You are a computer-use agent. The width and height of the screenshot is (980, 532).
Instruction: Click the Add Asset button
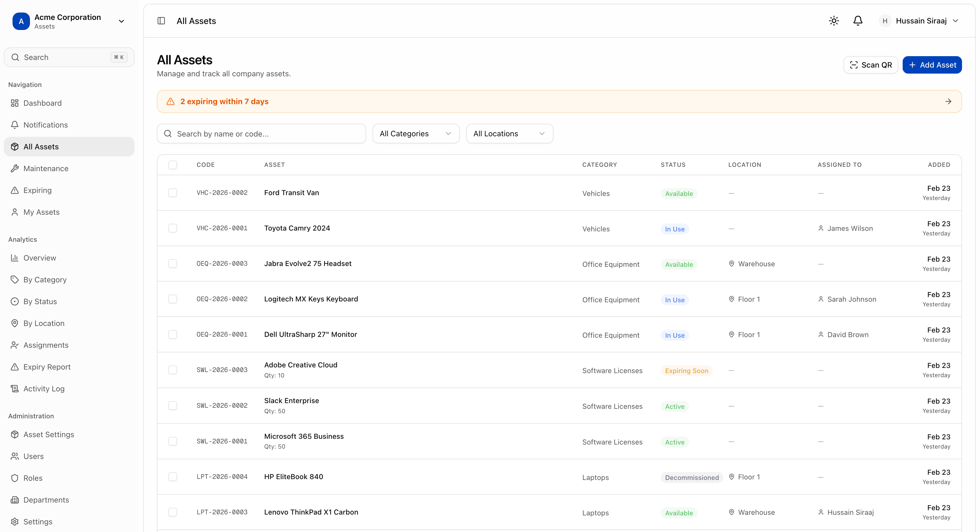click(932, 65)
